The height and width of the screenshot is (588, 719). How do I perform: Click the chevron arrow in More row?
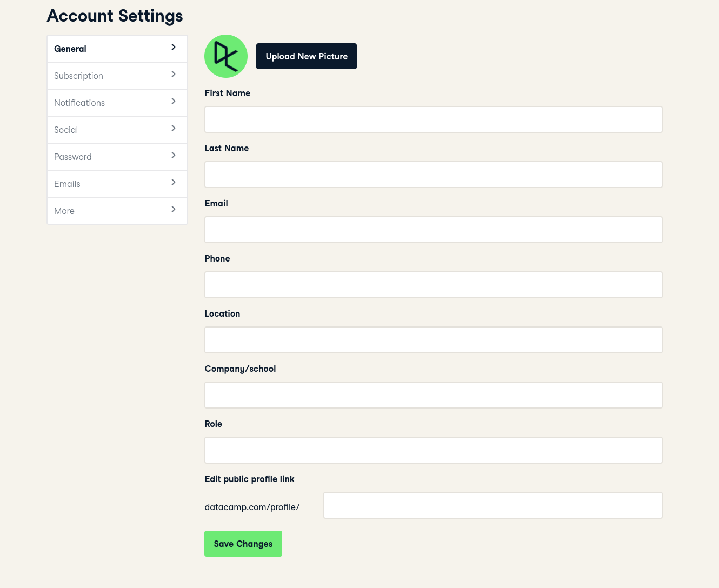[x=174, y=210]
